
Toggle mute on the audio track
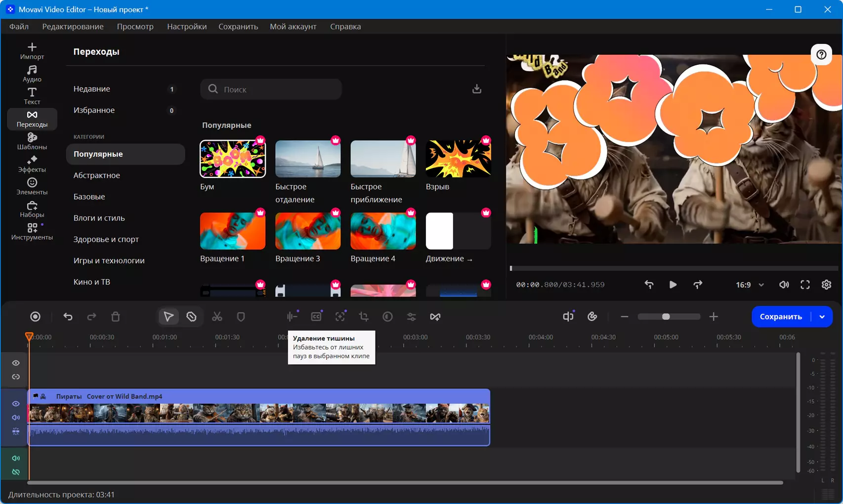point(16,458)
